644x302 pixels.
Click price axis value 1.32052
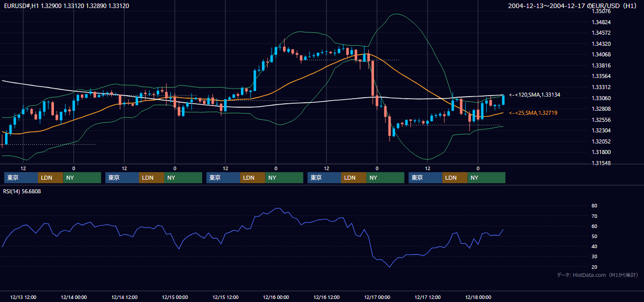click(601, 141)
